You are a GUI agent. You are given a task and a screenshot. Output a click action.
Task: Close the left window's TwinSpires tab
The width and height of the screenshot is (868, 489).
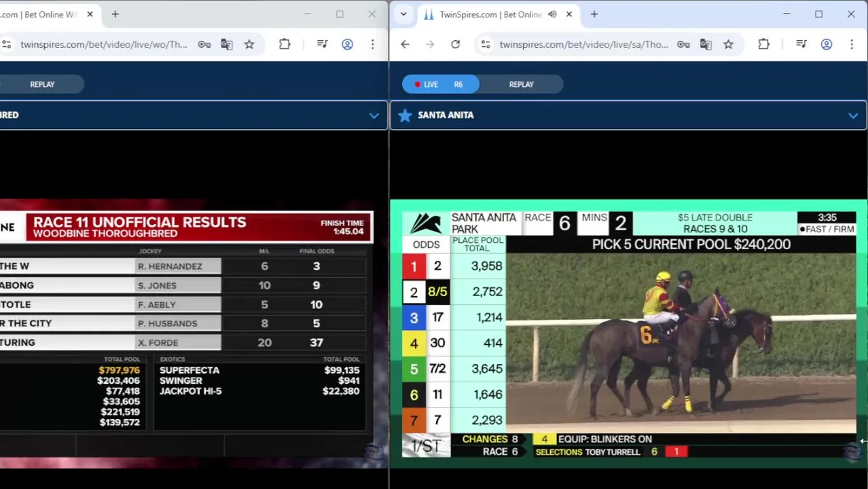point(90,14)
